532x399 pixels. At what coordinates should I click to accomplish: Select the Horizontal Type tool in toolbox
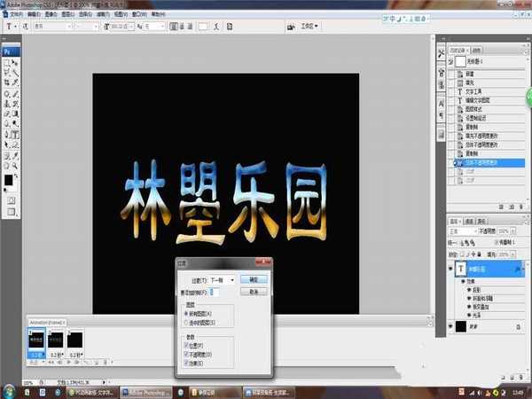[x=17, y=135]
